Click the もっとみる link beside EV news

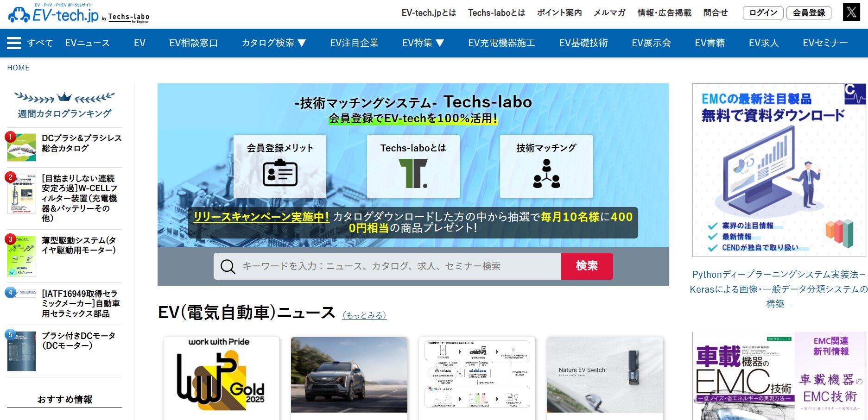364,315
